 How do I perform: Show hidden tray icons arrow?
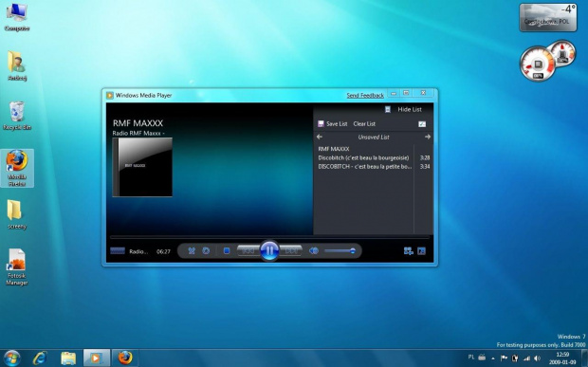493,358
